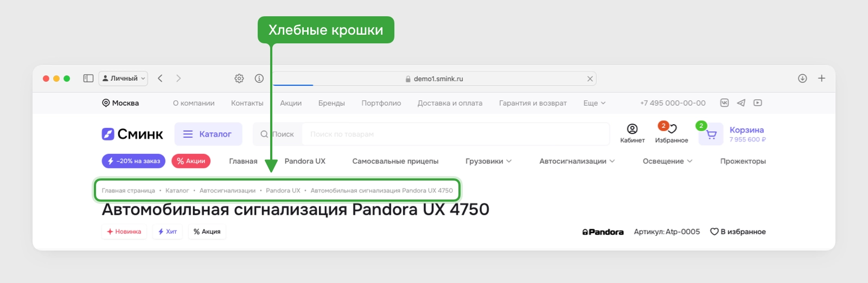This screenshot has height=283, width=868.
Task: Open the VK social network icon
Action: pos(724,102)
